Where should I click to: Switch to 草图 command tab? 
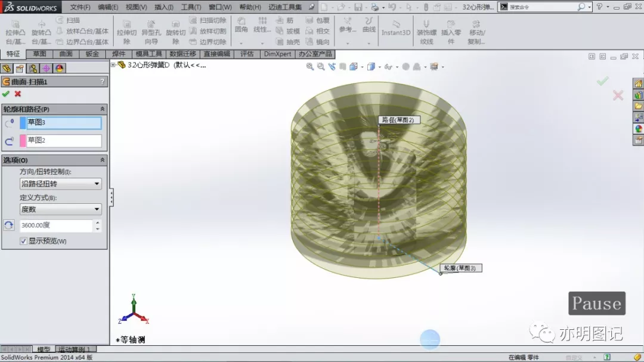[39, 54]
